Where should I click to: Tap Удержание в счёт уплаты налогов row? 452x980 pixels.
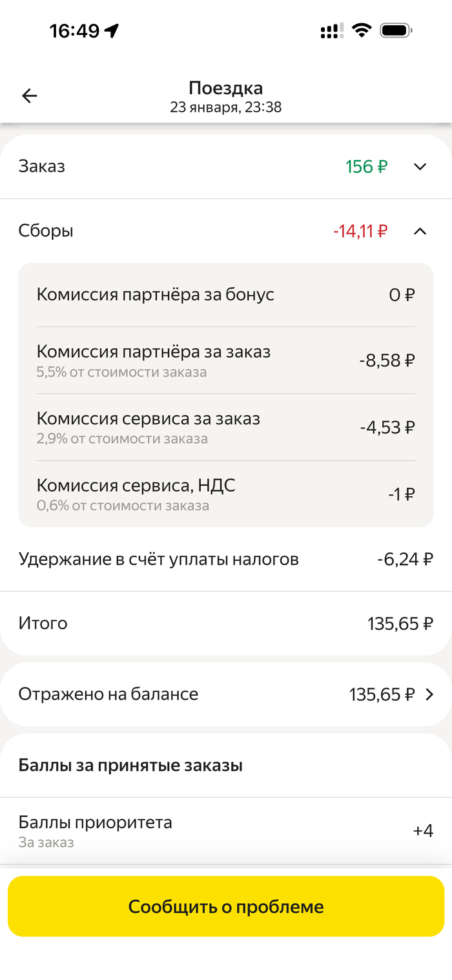click(226, 559)
